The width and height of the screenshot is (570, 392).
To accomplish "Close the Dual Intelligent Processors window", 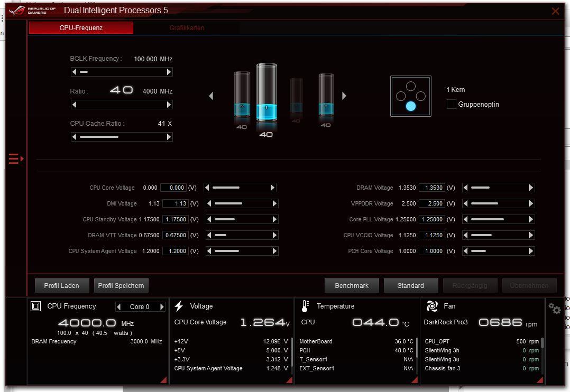I will tap(555, 11).
